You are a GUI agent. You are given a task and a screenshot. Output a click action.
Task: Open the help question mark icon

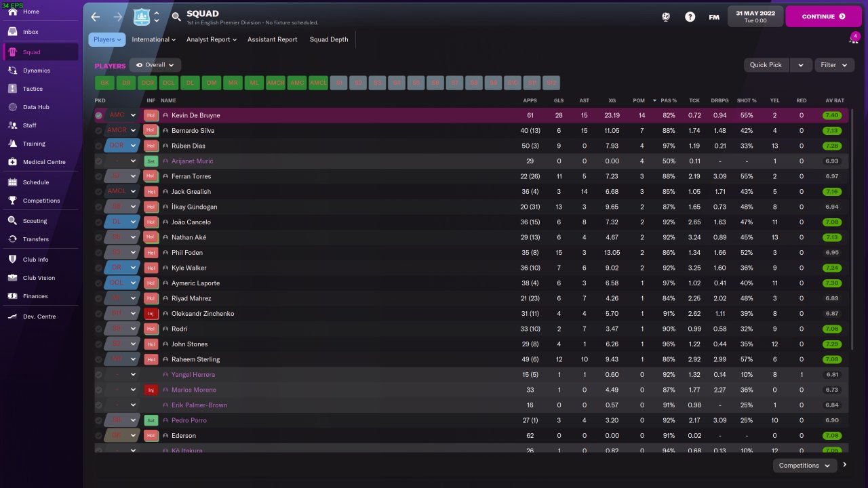[690, 17]
